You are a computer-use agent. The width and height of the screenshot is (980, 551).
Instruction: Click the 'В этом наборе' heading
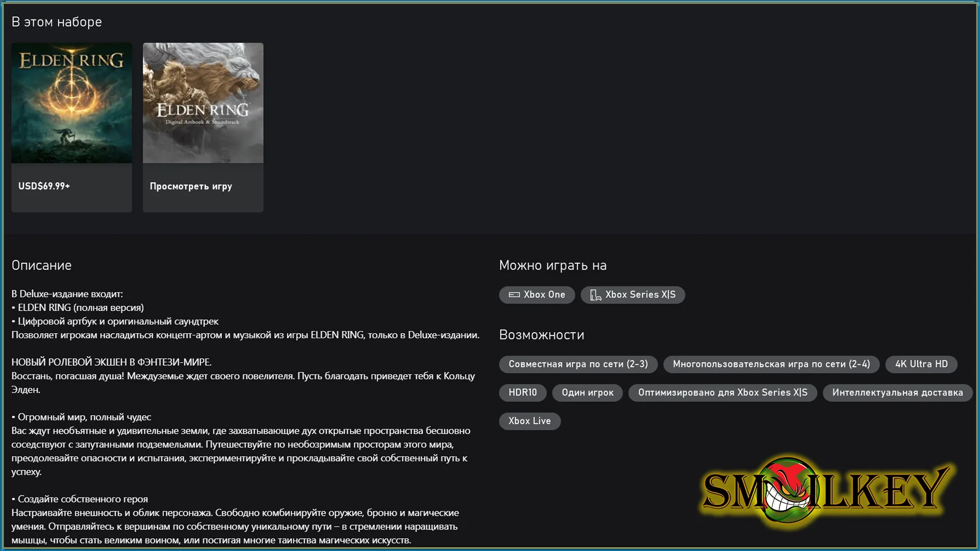coord(57,22)
